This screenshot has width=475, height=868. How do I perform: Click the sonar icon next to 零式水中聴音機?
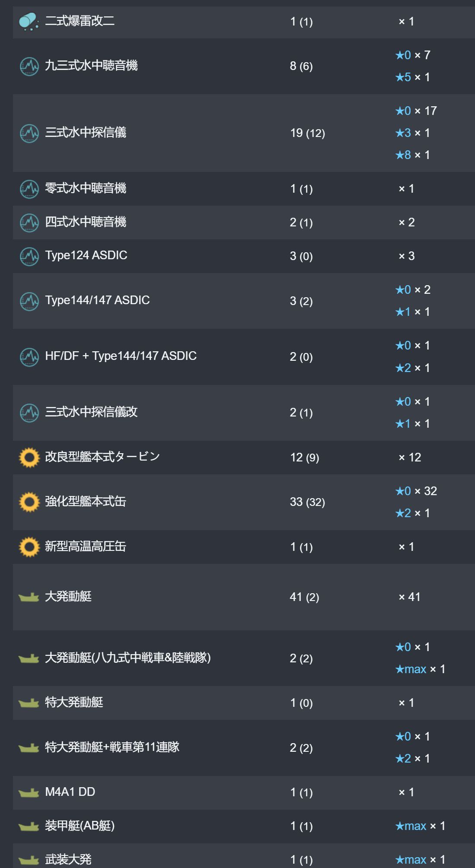[29, 189]
